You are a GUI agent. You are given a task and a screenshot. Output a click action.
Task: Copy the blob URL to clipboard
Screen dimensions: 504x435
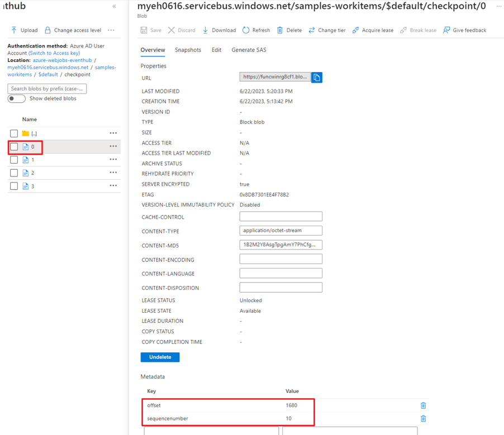(x=317, y=78)
